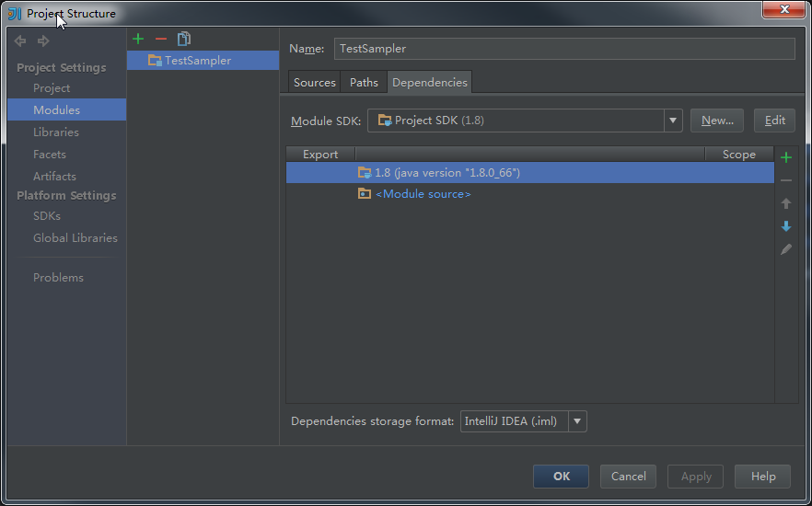The width and height of the screenshot is (812, 506).
Task: Switch to the Sources tab
Action: click(x=314, y=82)
